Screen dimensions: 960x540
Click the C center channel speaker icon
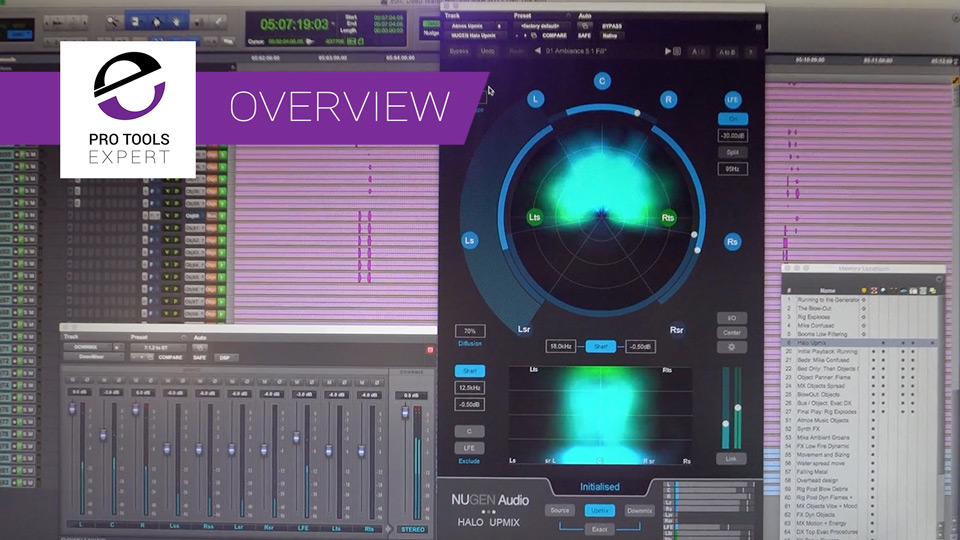(x=602, y=81)
